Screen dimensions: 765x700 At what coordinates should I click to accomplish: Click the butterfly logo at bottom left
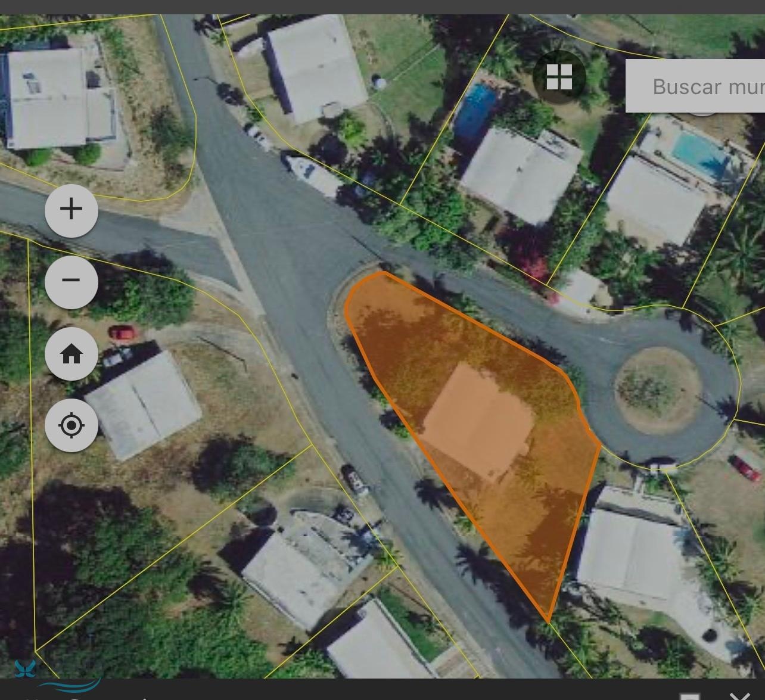pos(26,668)
